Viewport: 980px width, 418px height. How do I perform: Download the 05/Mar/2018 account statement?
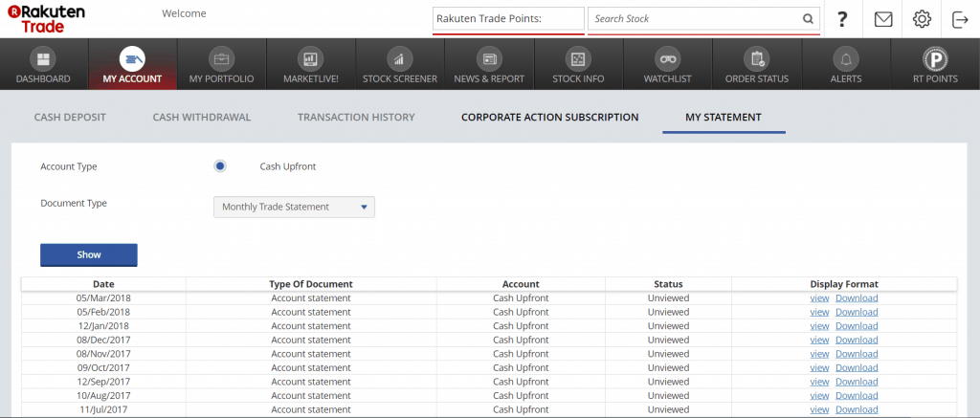857,298
